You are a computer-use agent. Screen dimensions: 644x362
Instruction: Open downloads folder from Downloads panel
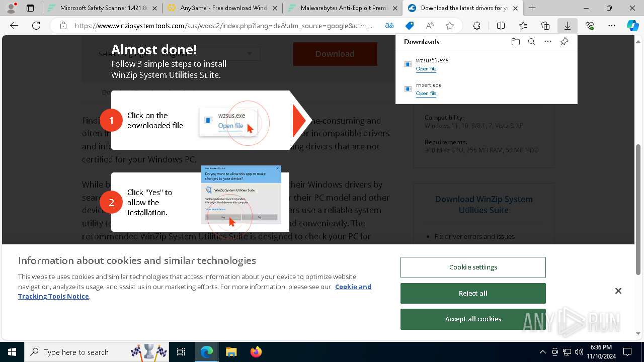pyautogui.click(x=515, y=42)
